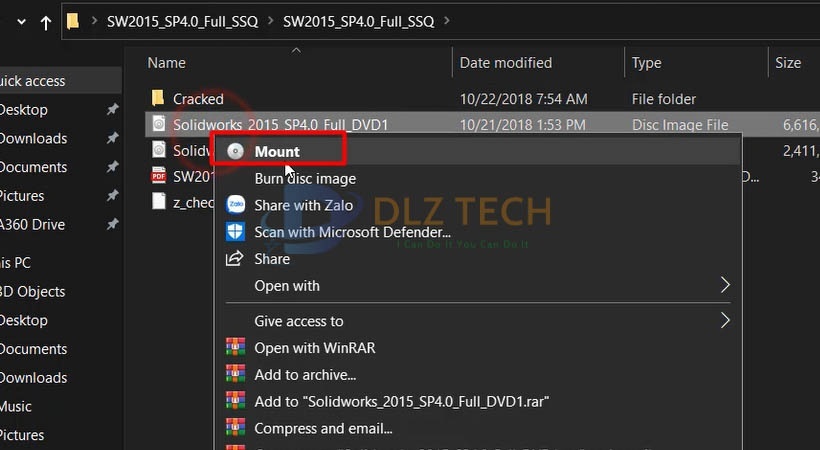Screen dimensions: 820x450
Task: Open the recent locations dropdown arrow
Action: [21, 22]
